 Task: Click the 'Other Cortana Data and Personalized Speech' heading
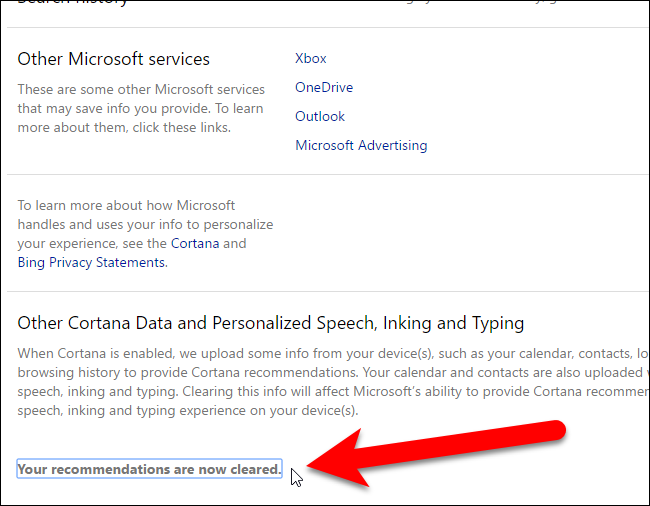coord(270,323)
